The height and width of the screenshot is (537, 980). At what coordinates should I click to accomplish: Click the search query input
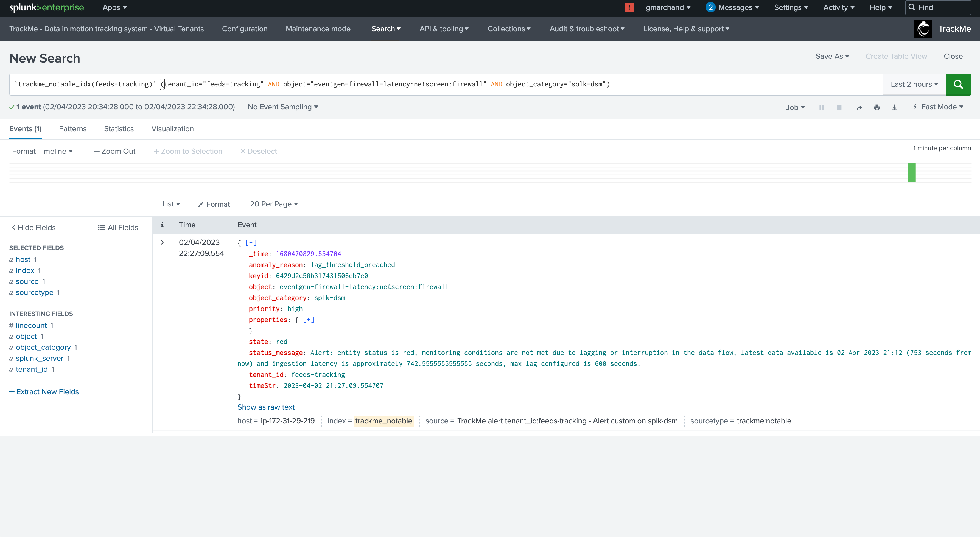pyautogui.click(x=446, y=84)
